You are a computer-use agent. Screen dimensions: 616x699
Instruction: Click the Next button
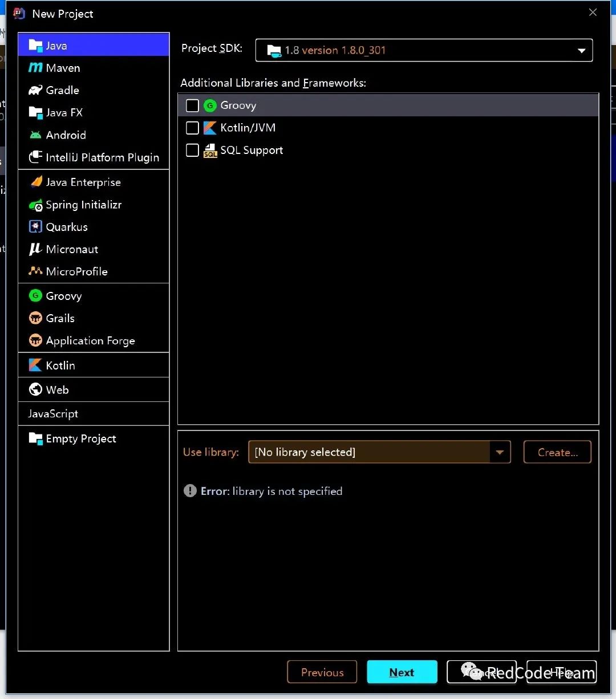(402, 672)
